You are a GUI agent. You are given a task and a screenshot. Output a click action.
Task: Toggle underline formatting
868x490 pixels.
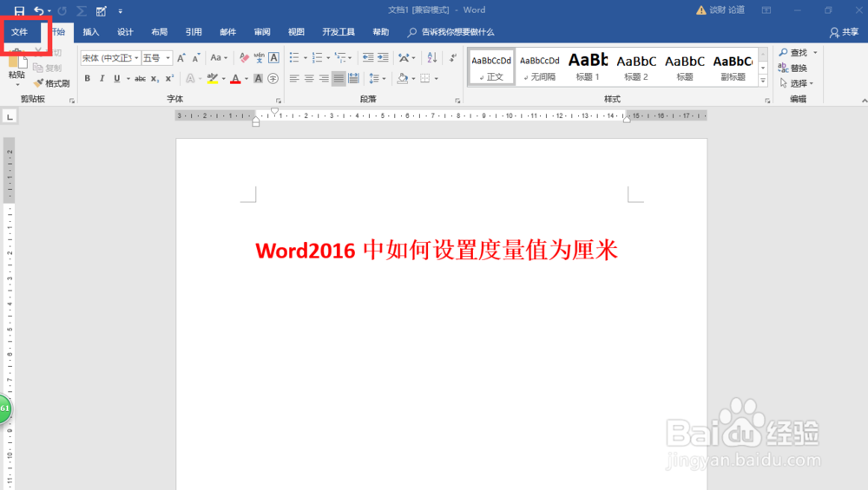[117, 79]
